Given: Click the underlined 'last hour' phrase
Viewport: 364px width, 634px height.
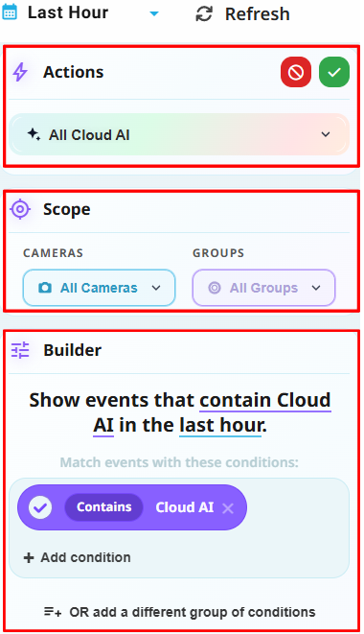Looking at the screenshot, I should click(222, 425).
